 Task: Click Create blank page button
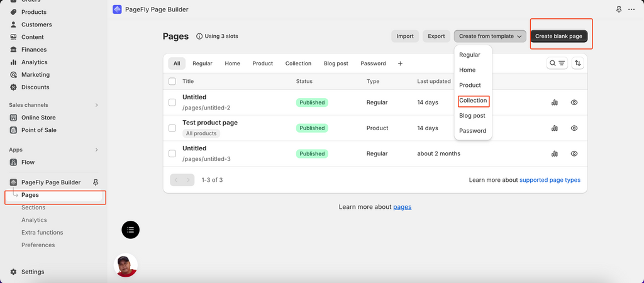558,36
